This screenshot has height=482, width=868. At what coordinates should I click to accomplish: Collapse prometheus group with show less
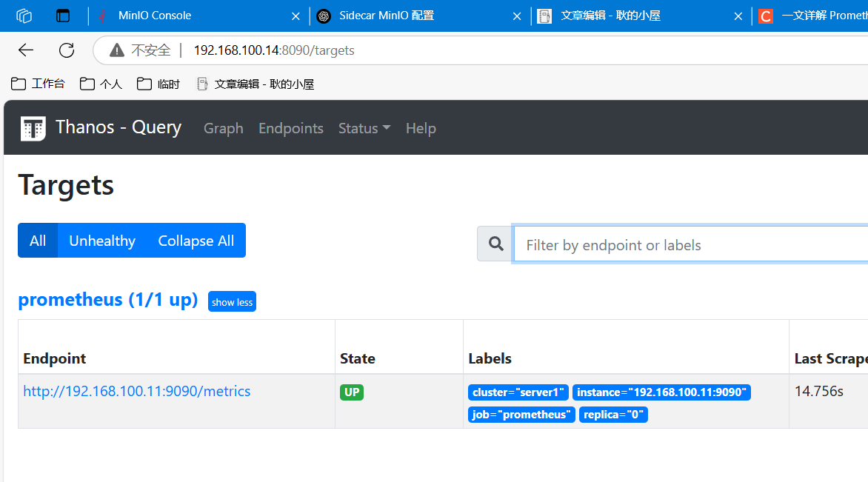pos(232,301)
